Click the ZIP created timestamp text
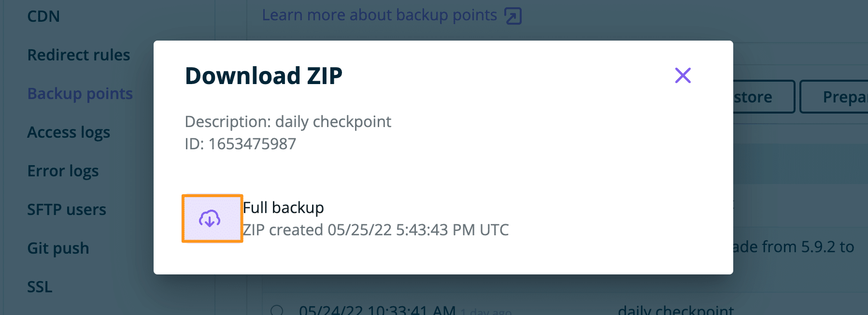The width and height of the screenshot is (868, 315). coord(375,230)
